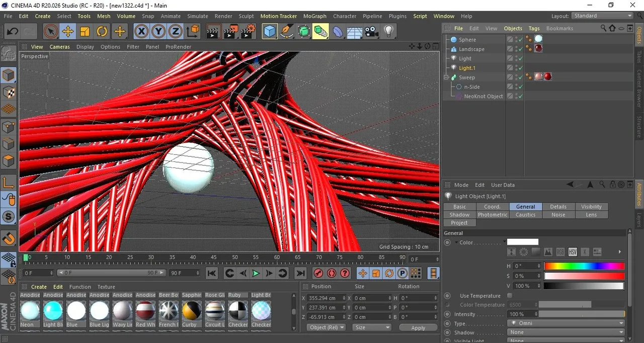
Task: Open the Layout Standard dropdown
Action: click(602, 16)
